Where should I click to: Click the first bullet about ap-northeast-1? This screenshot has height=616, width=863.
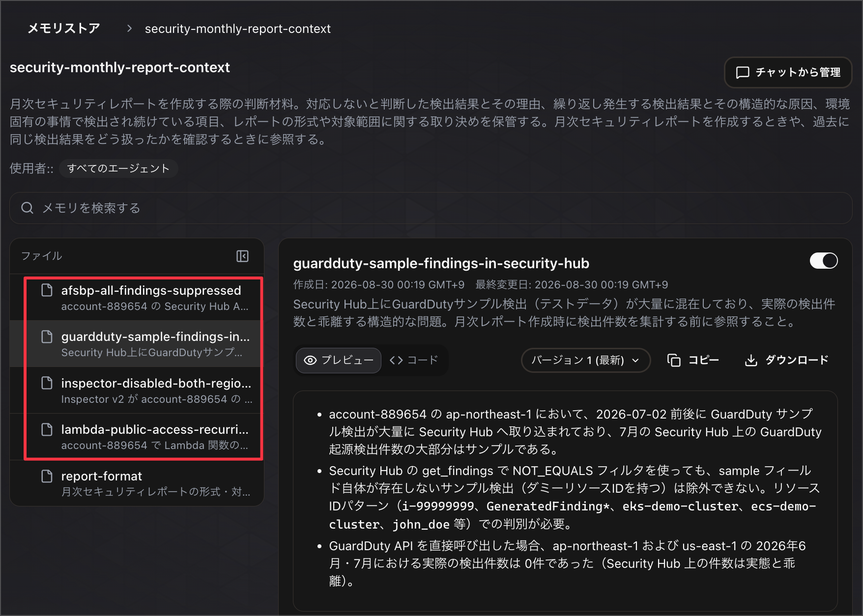click(575, 432)
